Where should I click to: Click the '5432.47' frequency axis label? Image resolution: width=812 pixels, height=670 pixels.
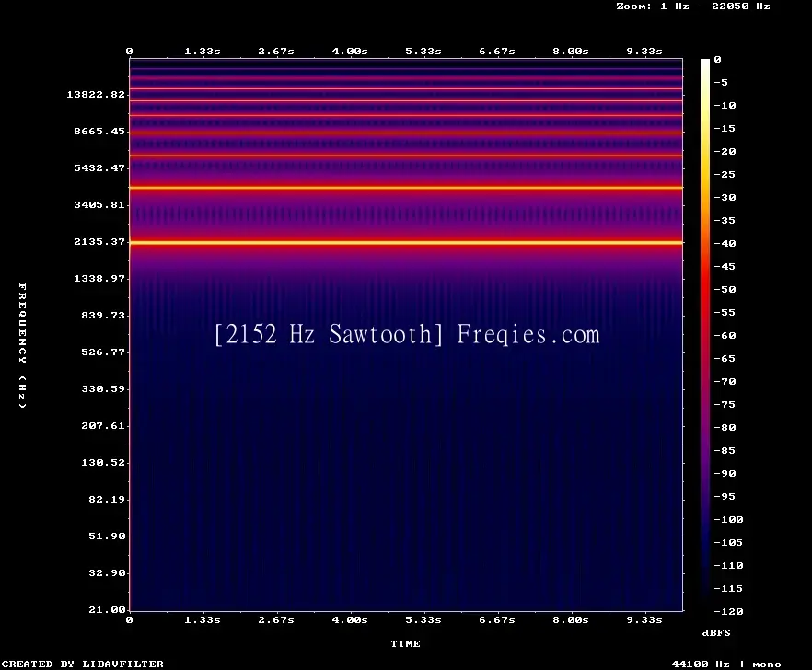click(99, 167)
